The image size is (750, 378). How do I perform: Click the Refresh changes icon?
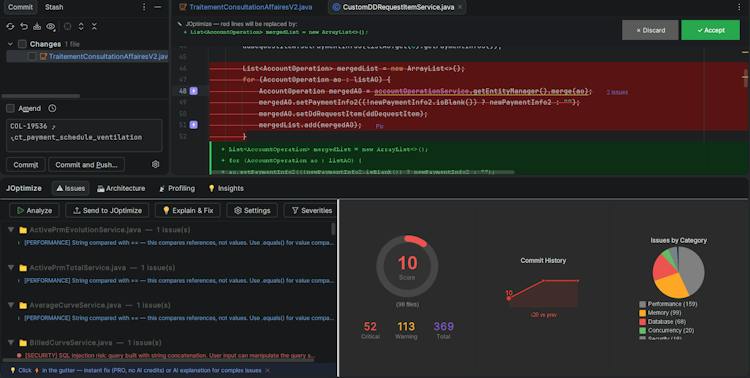point(10,26)
